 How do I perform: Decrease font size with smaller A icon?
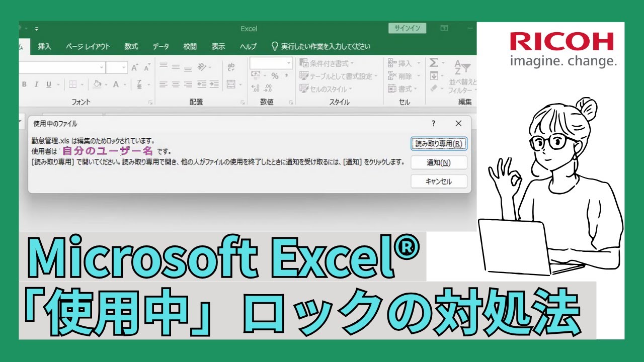tap(146, 68)
